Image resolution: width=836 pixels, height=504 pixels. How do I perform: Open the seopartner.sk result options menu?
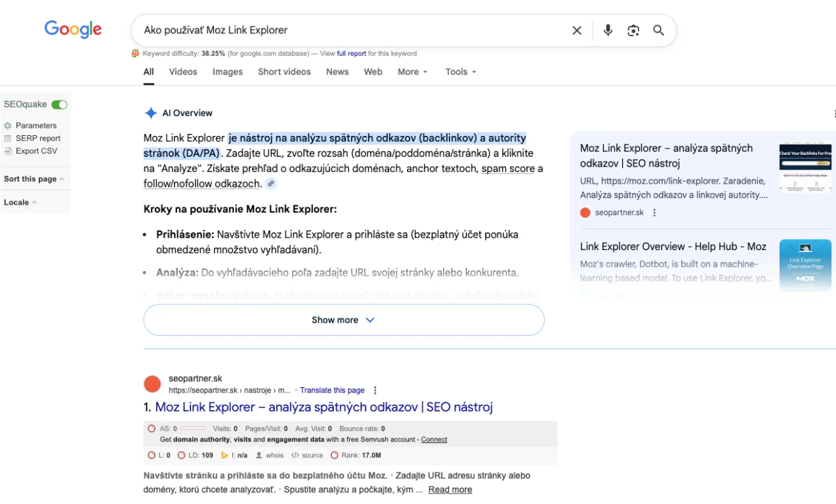[x=375, y=390]
